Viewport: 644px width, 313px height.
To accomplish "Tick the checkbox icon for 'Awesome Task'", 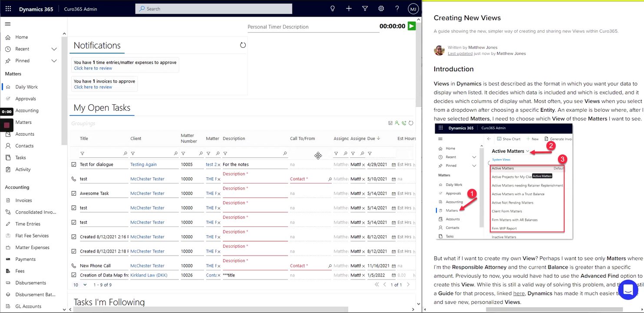I will pyautogui.click(x=74, y=193).
